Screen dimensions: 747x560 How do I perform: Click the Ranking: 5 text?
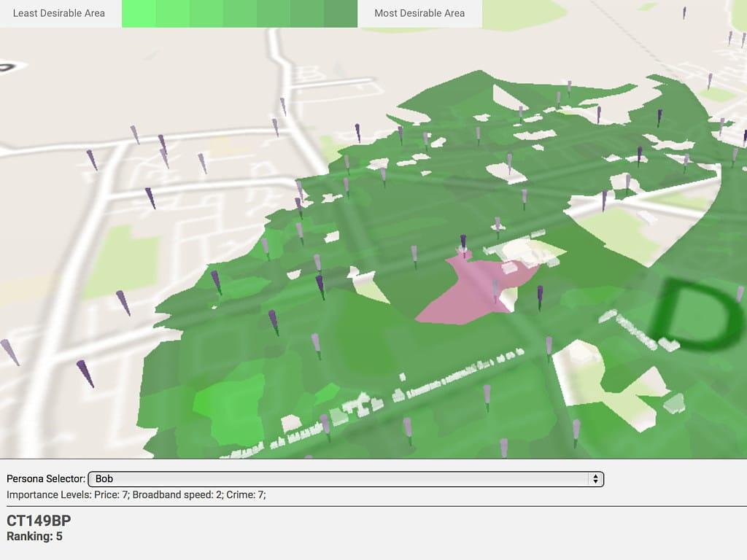(x=34, y=536)
